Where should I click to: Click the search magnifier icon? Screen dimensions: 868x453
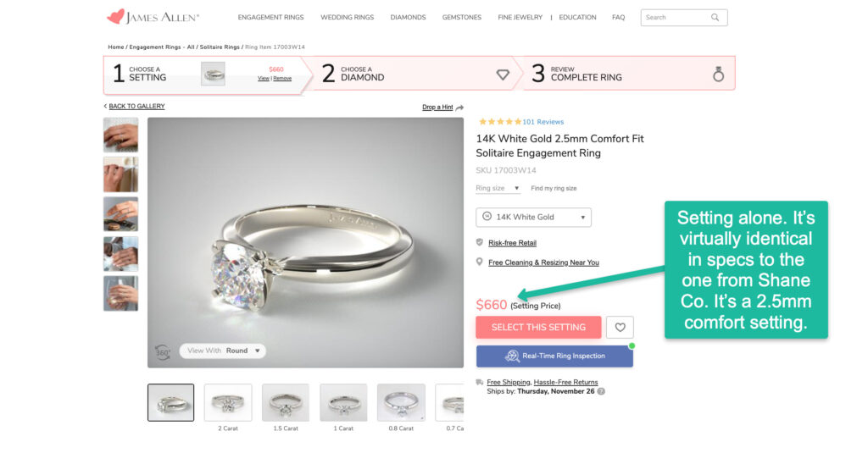[715, 17]
